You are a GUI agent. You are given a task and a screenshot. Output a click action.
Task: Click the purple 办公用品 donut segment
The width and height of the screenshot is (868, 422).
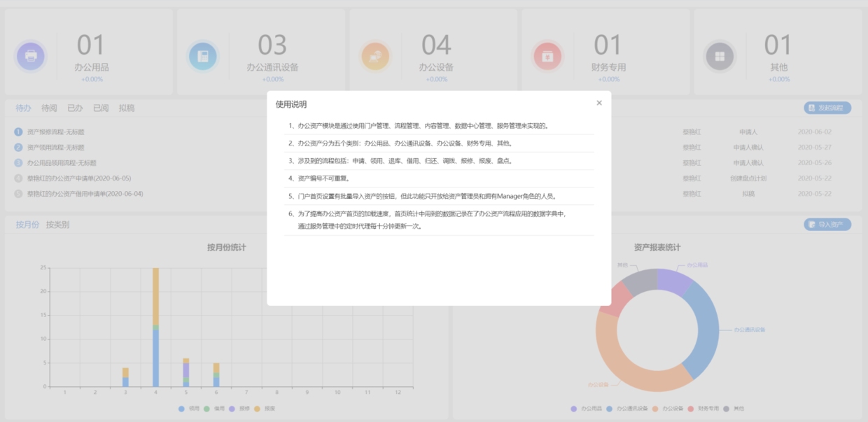pyautogui.click(x=674, y=280)
